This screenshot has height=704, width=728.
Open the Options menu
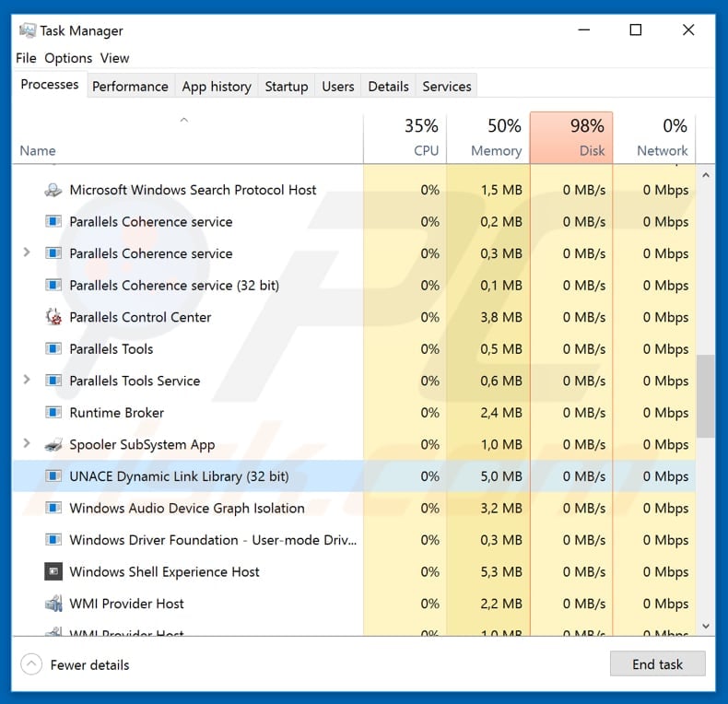(x=68, y=58)
